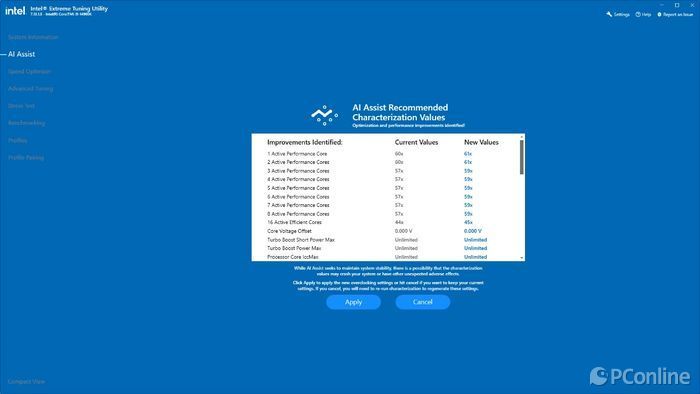Click the Intel logo in the header
Screen dimensions: 700x394
[15, 10]
